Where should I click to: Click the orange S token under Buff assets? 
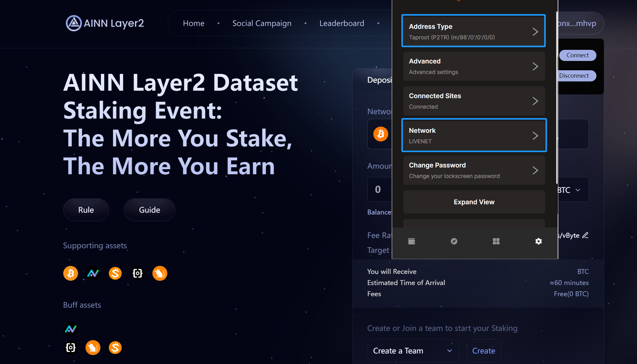click(x=115, y=348)
